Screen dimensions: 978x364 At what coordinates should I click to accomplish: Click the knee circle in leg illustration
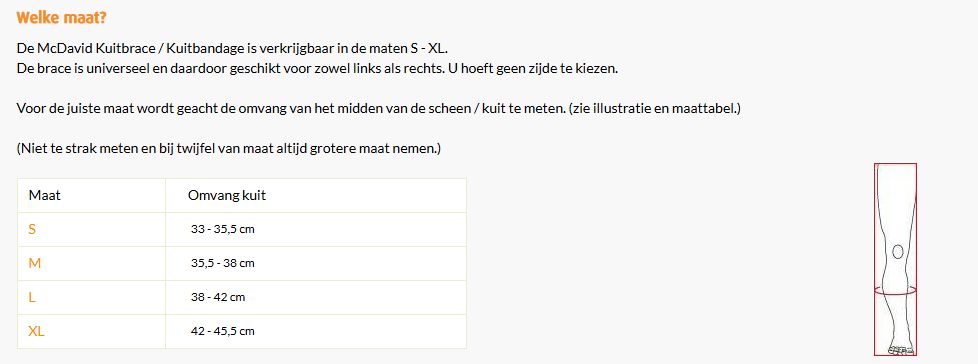[898, 252]
